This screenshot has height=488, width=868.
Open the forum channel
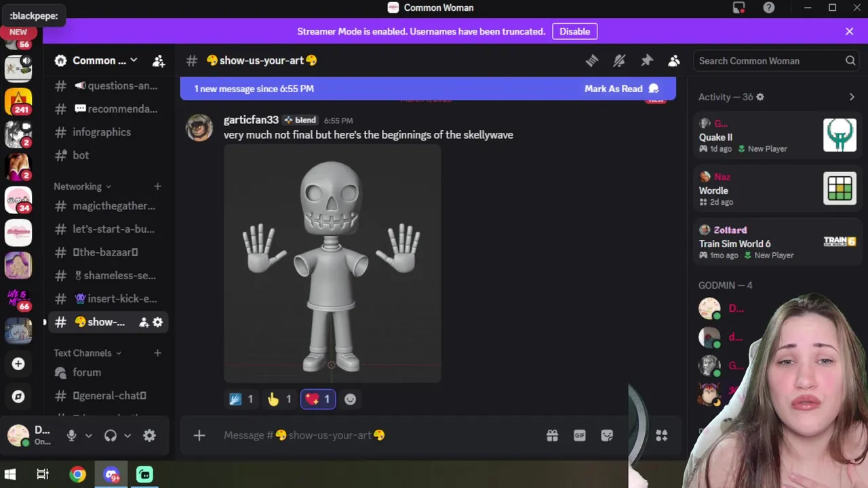(108, 372)
